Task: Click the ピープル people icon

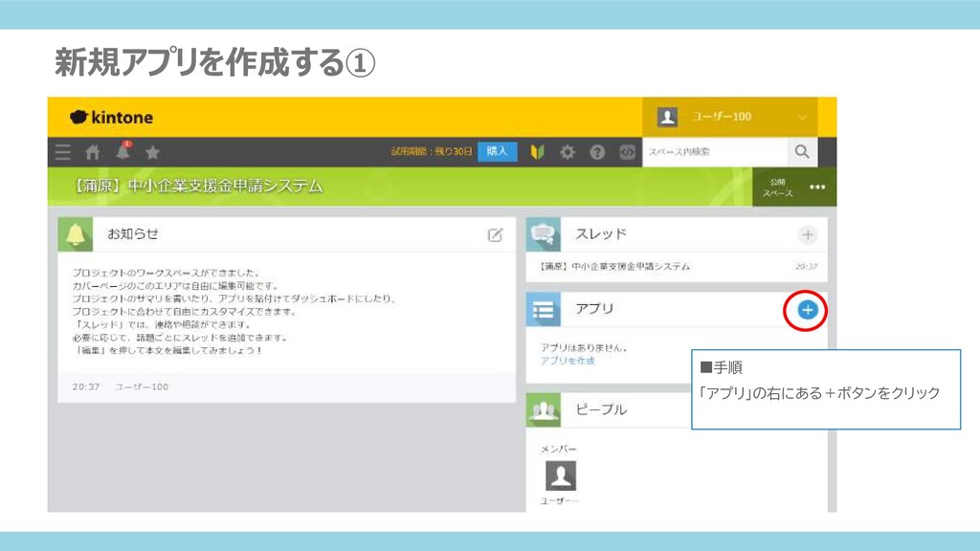Action: click(544, 409)
